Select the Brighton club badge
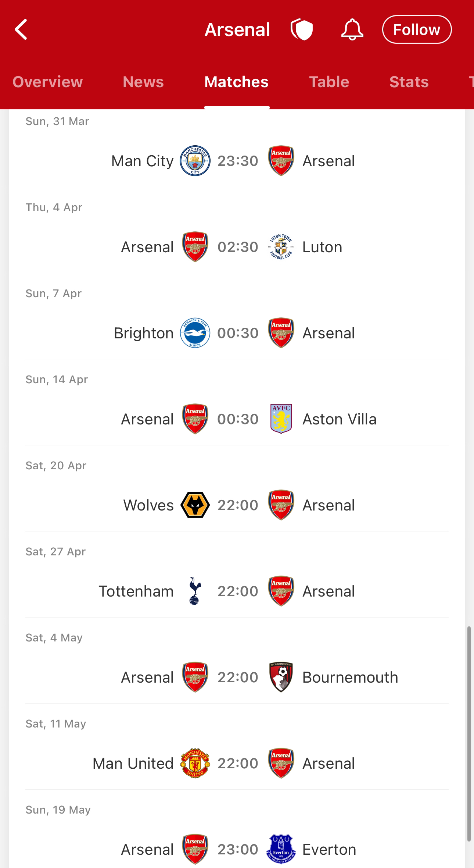Screen dimensions: 474x868 (195, 333)
